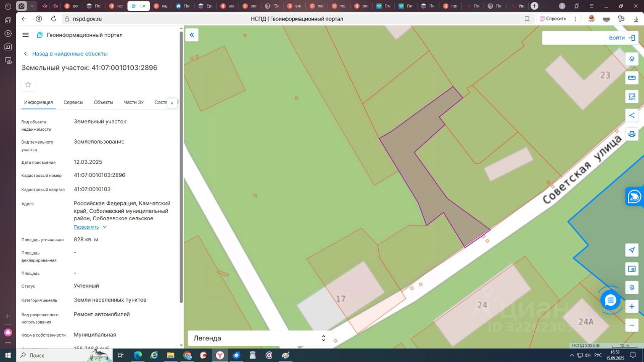Select the ruler measurement tool on the map
Screen dimensions: 644x362
632,77
